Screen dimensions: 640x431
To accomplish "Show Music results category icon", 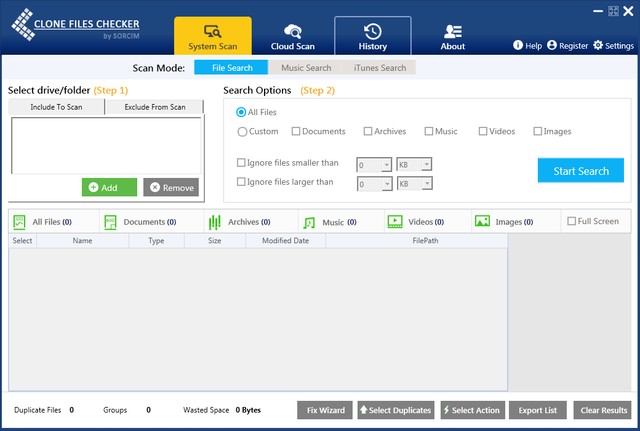I will click(x=309, y=222).
